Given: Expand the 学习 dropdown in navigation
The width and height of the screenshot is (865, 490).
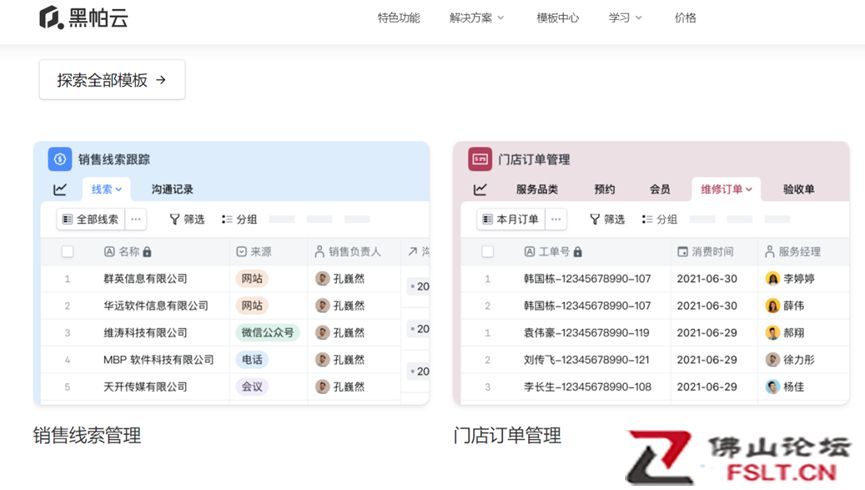Looking at the screenshot, I should coord(625,18).
